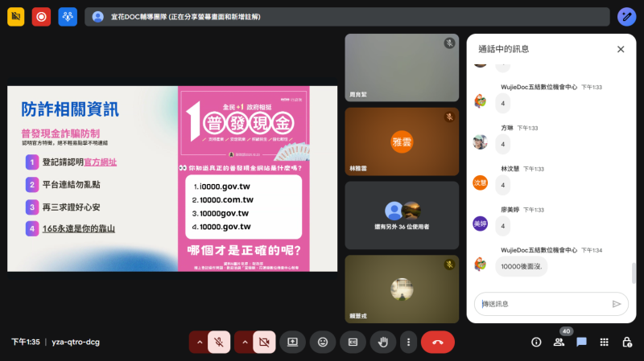The image size is (644, 361).
Task: Raise your hand
Action: (383, 342)
